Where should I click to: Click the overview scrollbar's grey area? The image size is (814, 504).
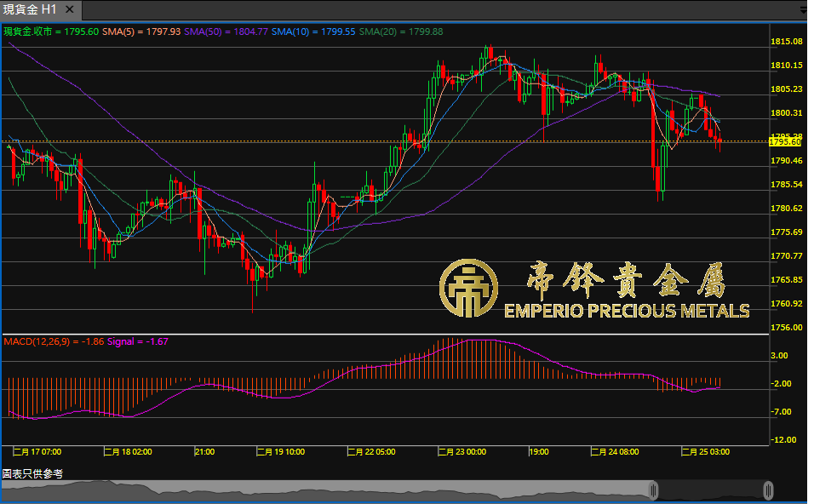(x=341, y=490)
